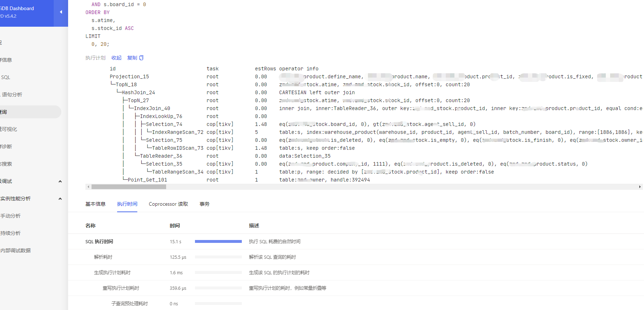Viewport: 644px width, 310px height.
Task: Click the operator info plan header
Action: point(299,69)
